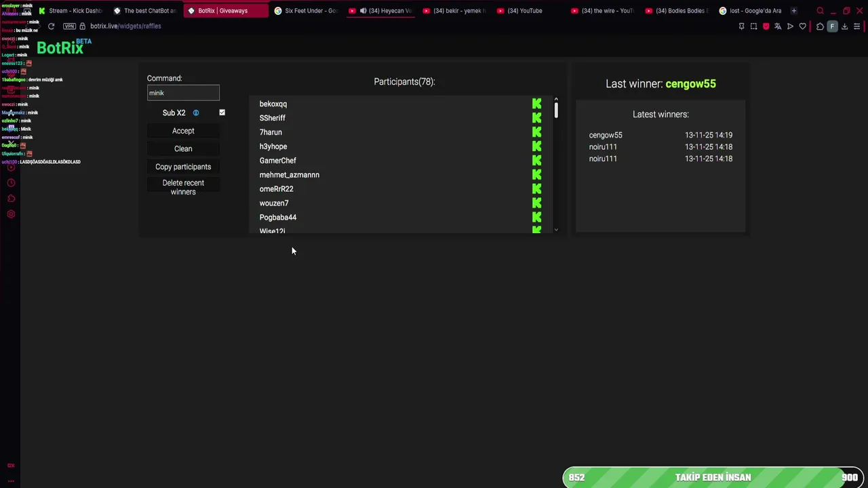Click the 13-11-25 14:19 winner timestamp
Screen dimensions: 868x488
click(709, 135)
